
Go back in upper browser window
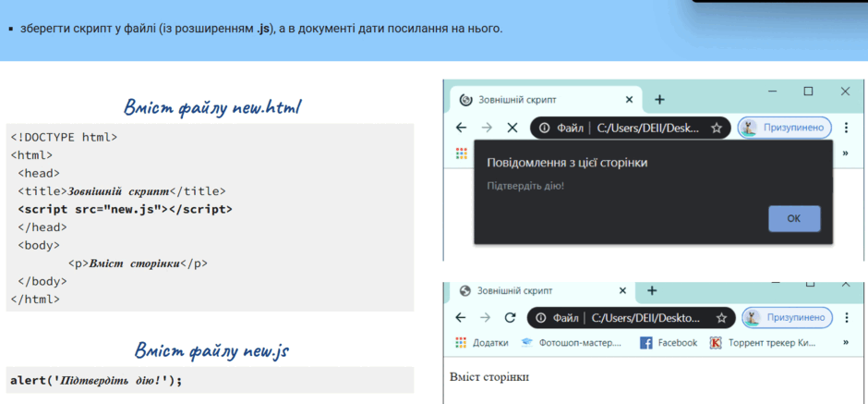coord(461,128)
